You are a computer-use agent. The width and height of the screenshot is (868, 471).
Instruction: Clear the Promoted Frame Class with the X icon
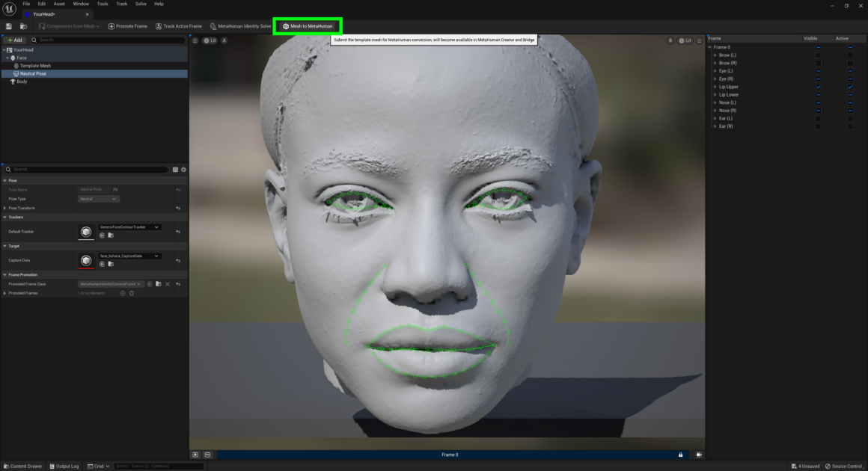[x=167, y=284]
